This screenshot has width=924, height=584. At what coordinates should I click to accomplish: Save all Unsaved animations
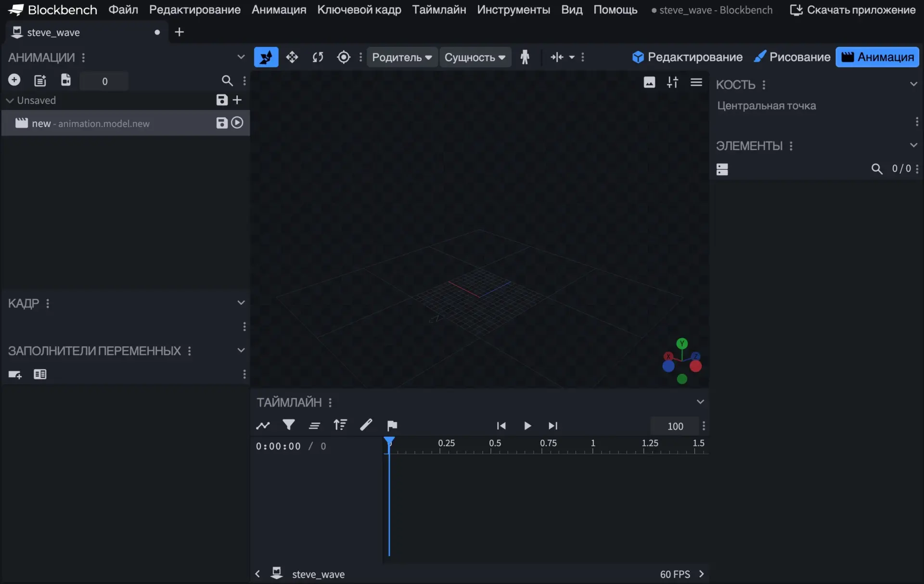(221, 100)
